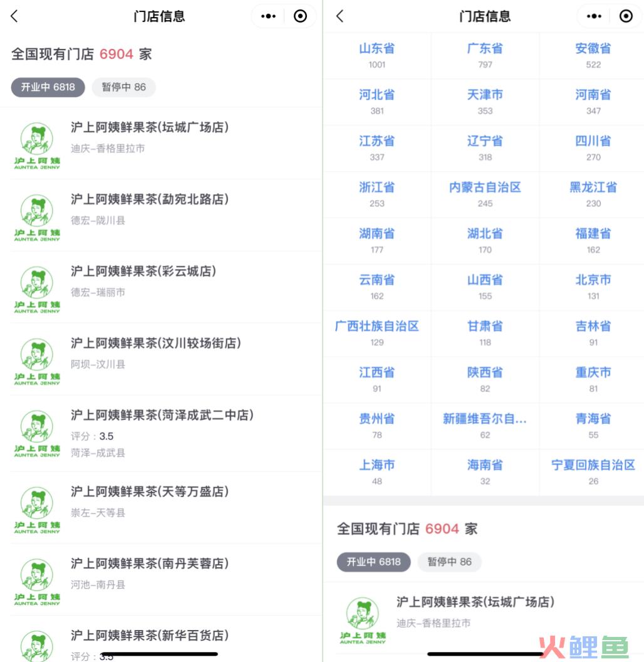This screenshot has width=644, height=662.
Task: Open logo of 南丹芙蓉店 store
Action: (x=37, y=582)
